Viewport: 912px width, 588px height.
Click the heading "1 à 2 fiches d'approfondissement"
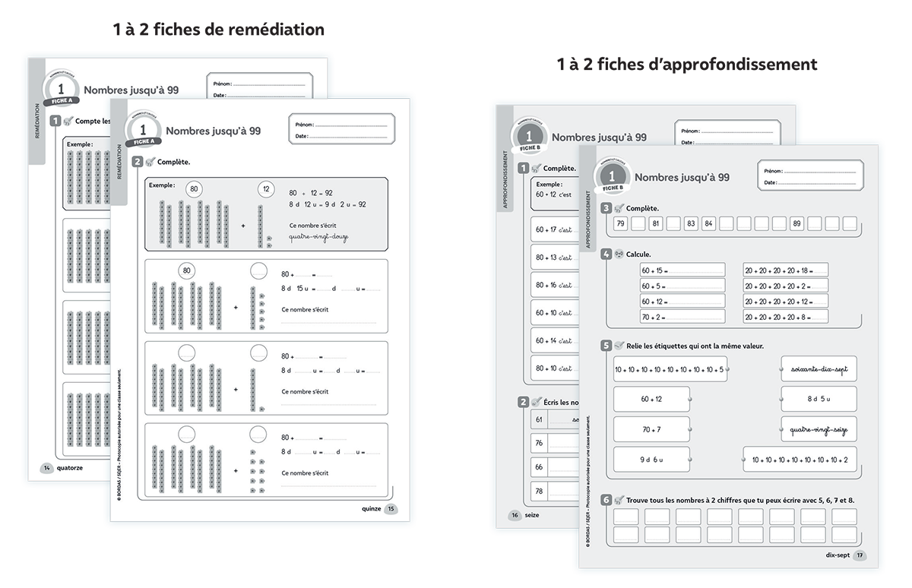pyautogui.click(x=687, y=65)
